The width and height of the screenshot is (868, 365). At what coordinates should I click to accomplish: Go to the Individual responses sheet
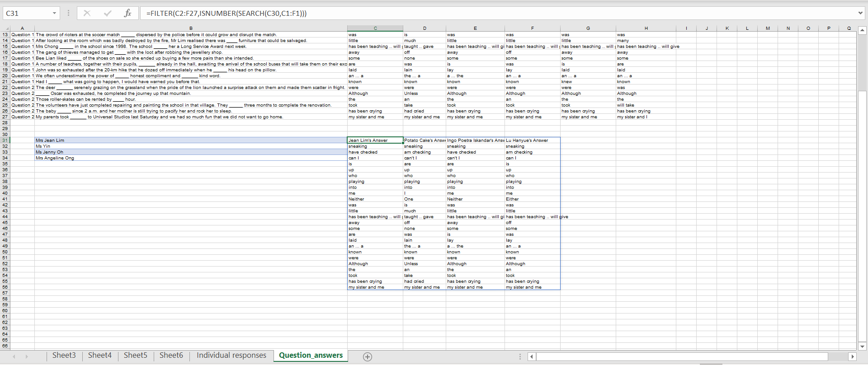coord(231,356)
